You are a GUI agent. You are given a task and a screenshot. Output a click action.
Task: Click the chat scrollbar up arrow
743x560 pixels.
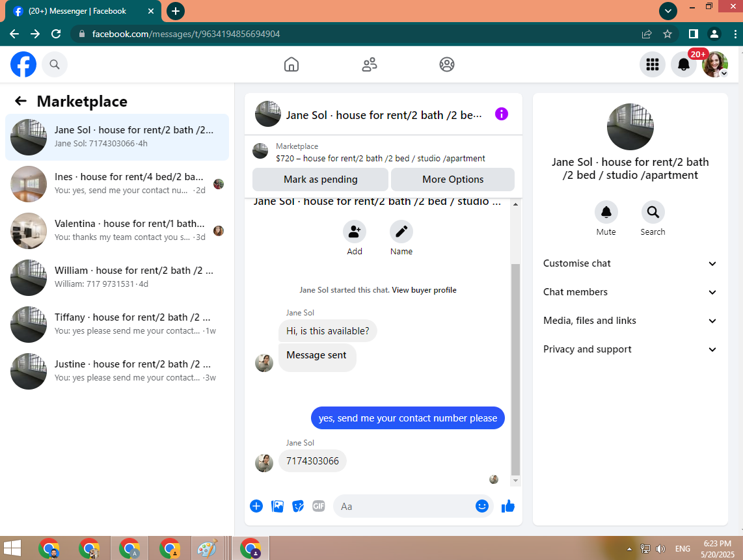coord(515,204)
